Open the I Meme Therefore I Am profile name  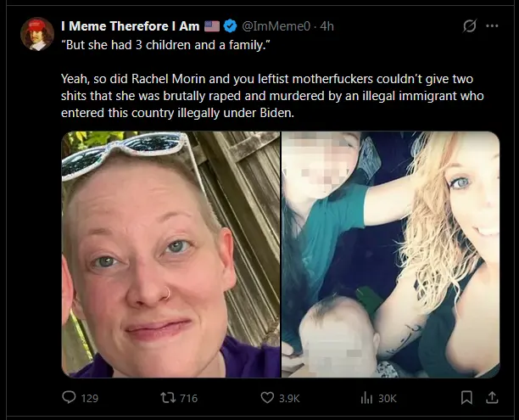point(130,26)
